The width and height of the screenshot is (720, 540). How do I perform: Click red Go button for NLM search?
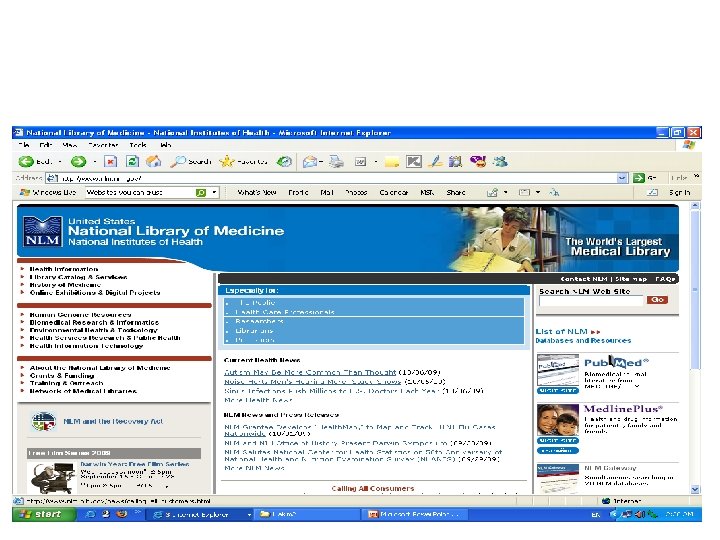[x=657, y=300]
